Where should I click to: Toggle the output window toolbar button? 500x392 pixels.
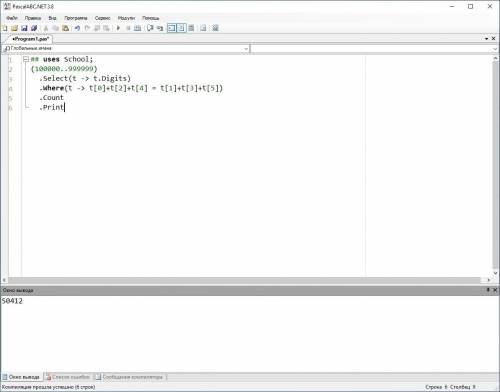click(x=172, y=28)
